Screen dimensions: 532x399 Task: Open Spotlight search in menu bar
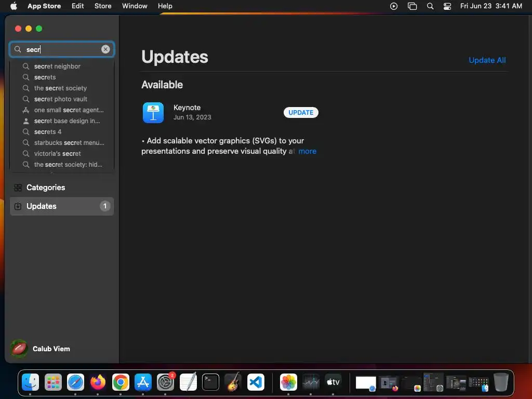(430, 6)
